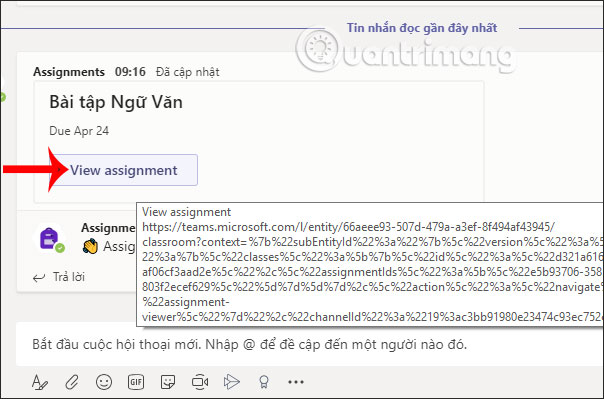Insert a GIF from toolbar
Viewport: 604px width, 399px height.
point(136,382)
